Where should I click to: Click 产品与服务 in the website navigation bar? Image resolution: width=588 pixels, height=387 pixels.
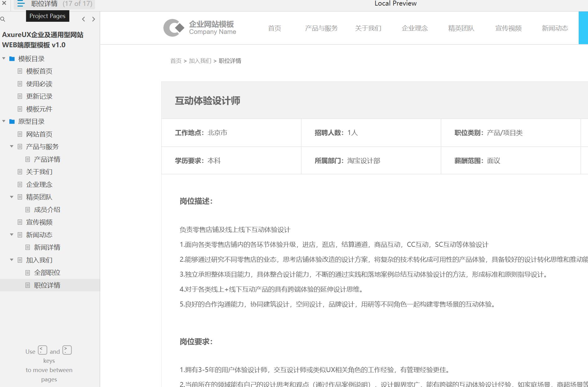[321, 28]
